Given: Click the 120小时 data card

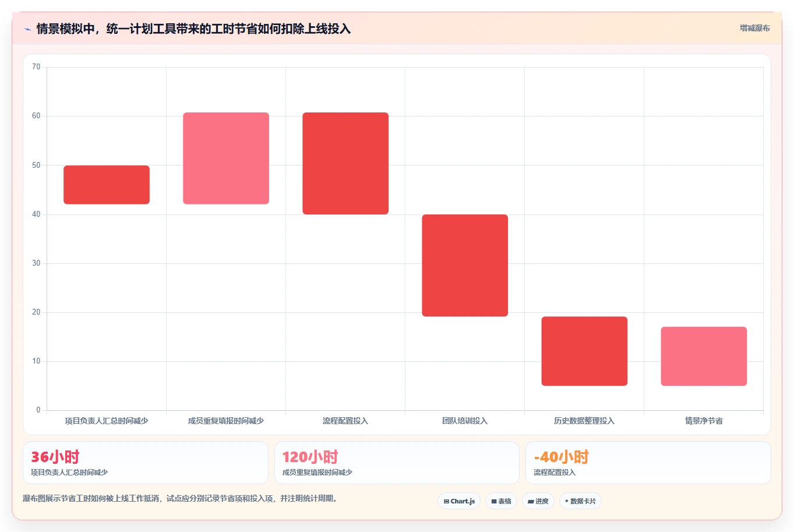Looking at the screenshot, I should (397, 463).
